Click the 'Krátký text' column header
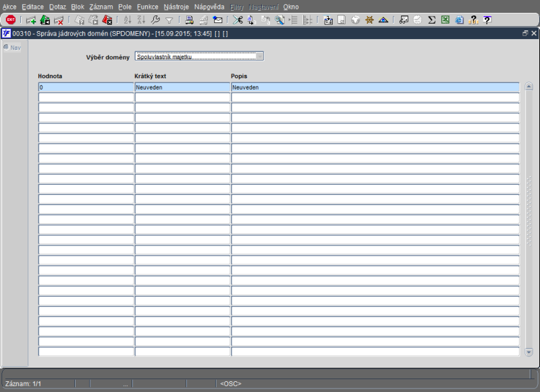Image resolution: width=540 pixels, height=392 pixels. (150, 76)
